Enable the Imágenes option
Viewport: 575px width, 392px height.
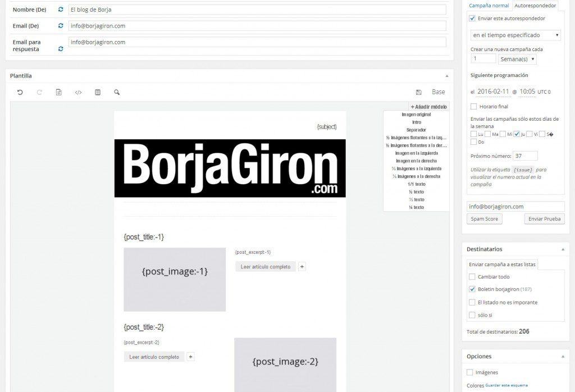point(470,372)
